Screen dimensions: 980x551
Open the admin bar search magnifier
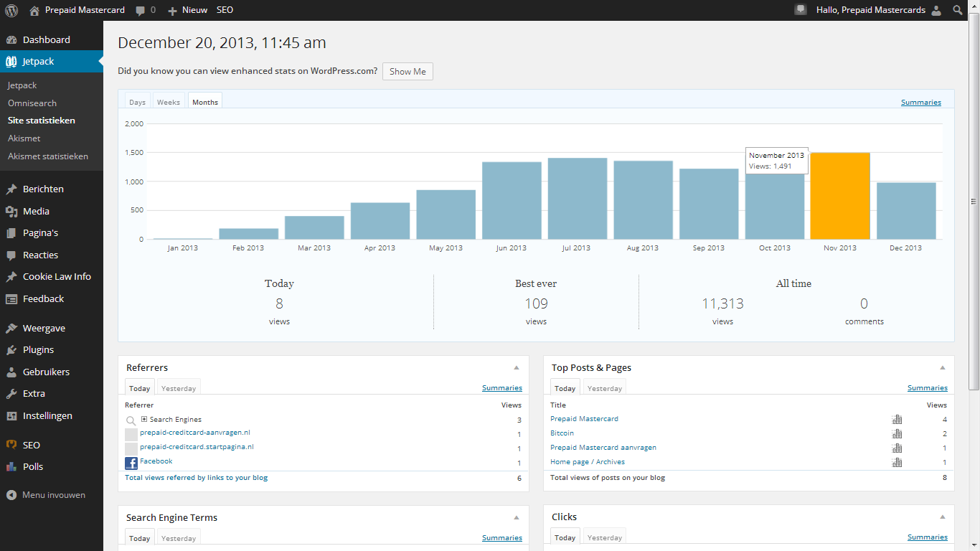coord(958,10)
